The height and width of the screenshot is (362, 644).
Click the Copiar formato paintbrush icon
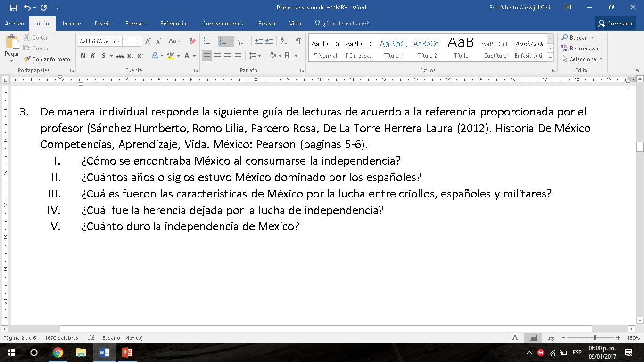[x=27, y=59]
